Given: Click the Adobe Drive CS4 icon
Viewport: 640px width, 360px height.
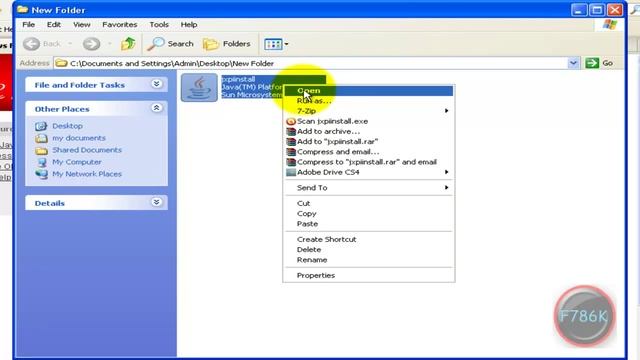Looking at the screenshot, I should coord(291,172).
